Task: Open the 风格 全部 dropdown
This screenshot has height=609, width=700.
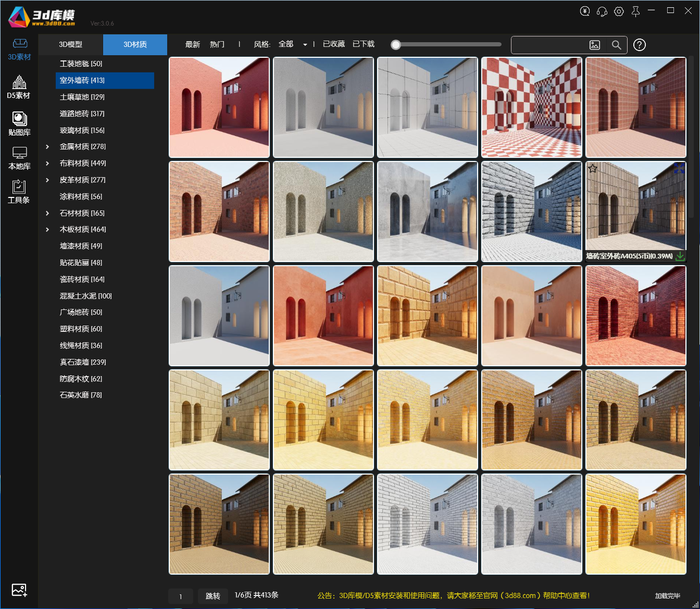Action: coord(293,44)
